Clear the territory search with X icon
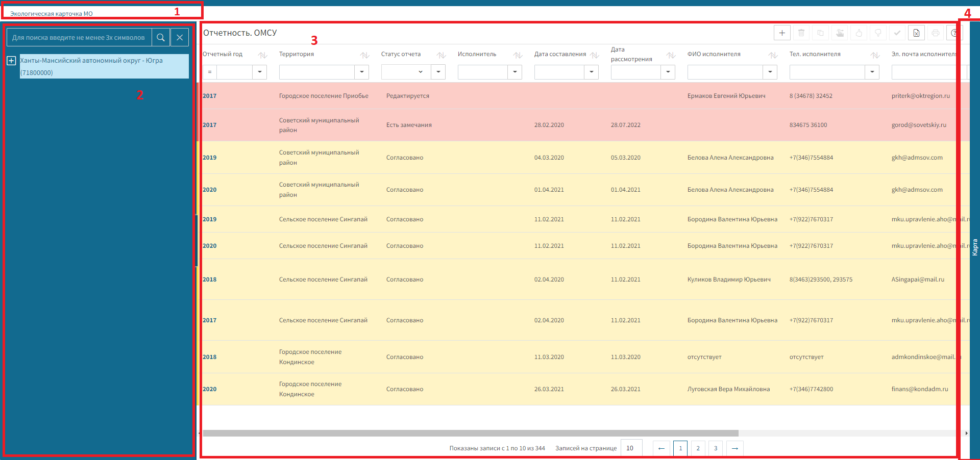 coord(180,37)
